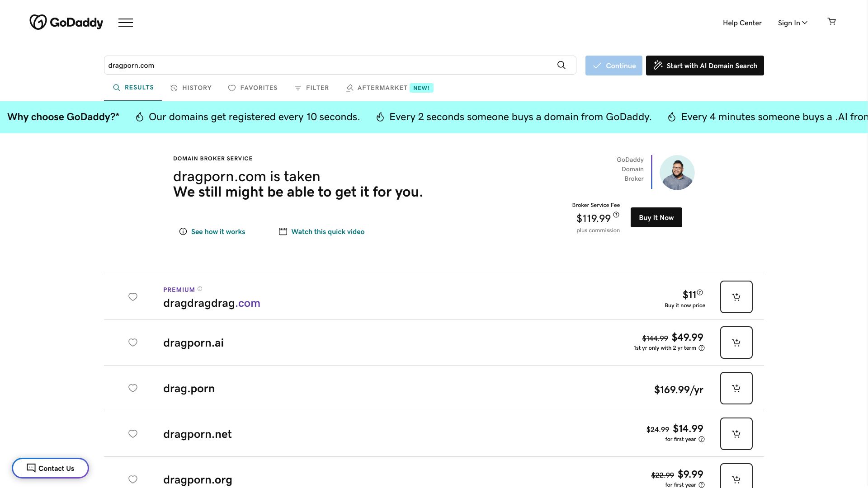
Task: Expand the Sign In dropdown
Action: click(x=792, y=23)
